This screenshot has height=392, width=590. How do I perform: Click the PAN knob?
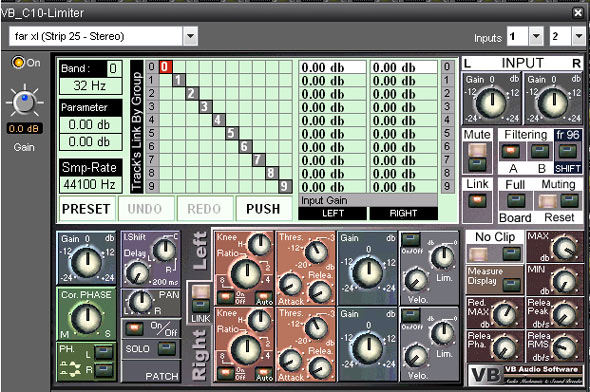click(x=140, y=301)
